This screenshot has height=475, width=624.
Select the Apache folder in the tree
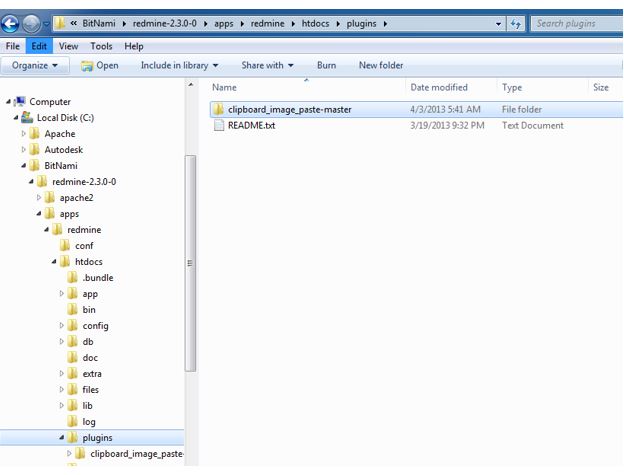coord(60,134)
